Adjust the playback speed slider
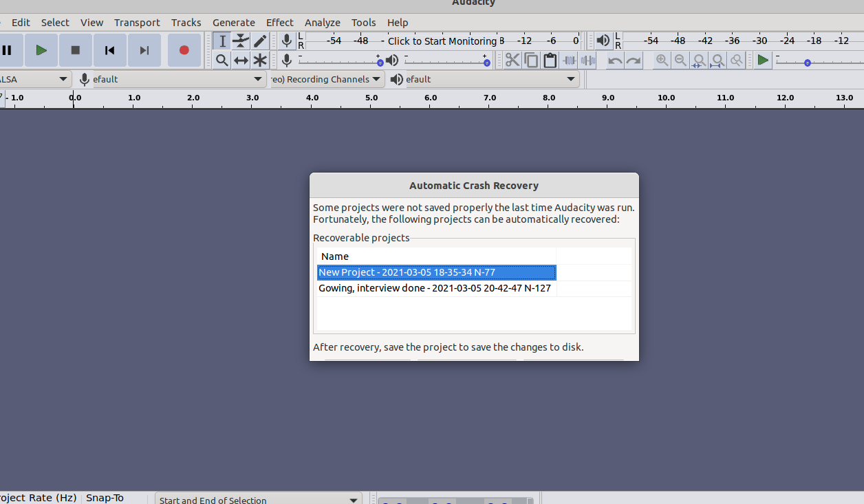This screenshot has height=504, width=864. pyautogui.click(x=819, y=61)
